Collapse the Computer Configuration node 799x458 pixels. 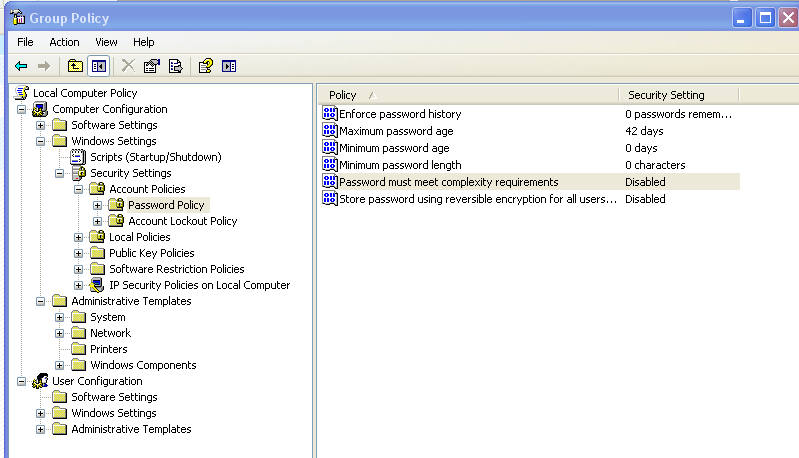[x=21, y=109]
